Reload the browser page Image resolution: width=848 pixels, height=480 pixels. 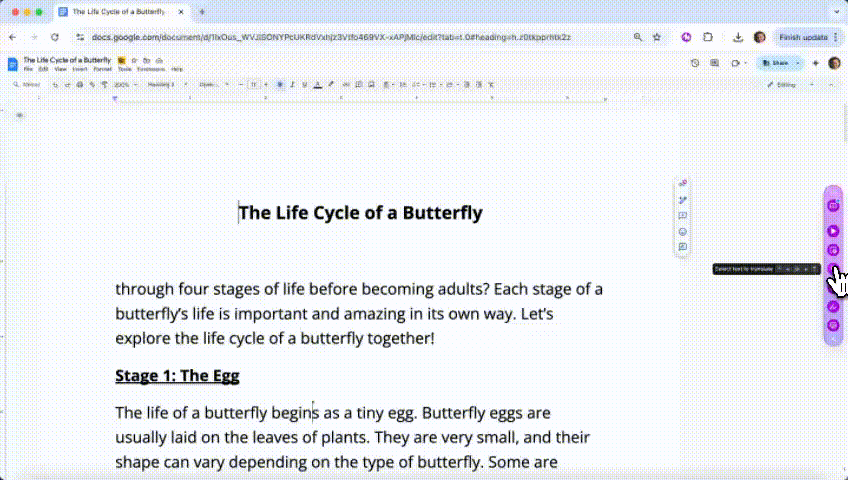pyautogui.click(x=55, y=37)
